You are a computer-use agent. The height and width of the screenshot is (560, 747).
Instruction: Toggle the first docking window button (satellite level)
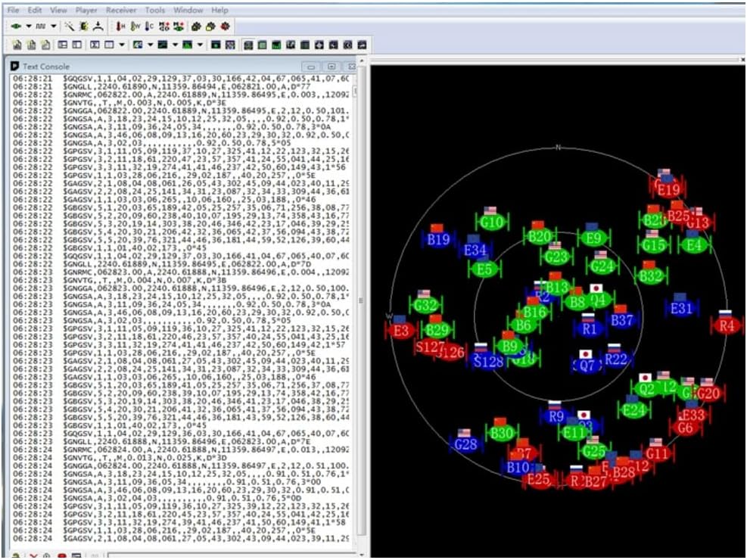[x=247, y=45]
